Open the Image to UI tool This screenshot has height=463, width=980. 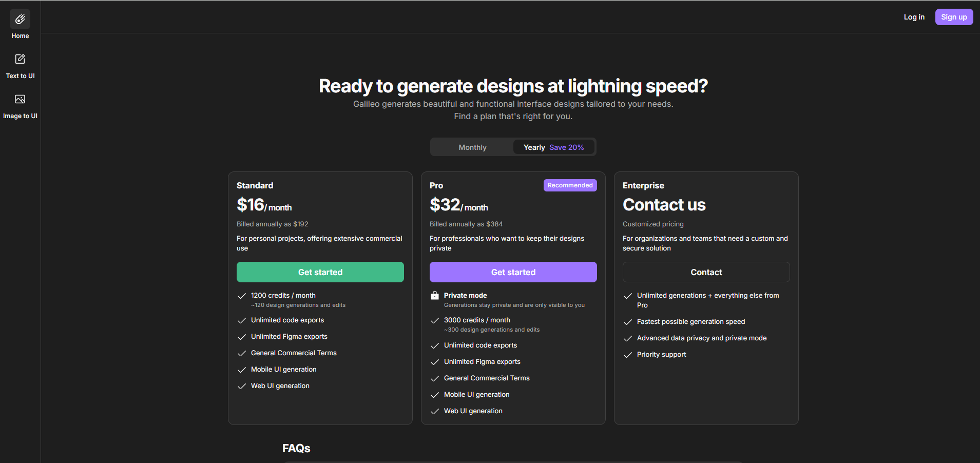coord(20,106)
